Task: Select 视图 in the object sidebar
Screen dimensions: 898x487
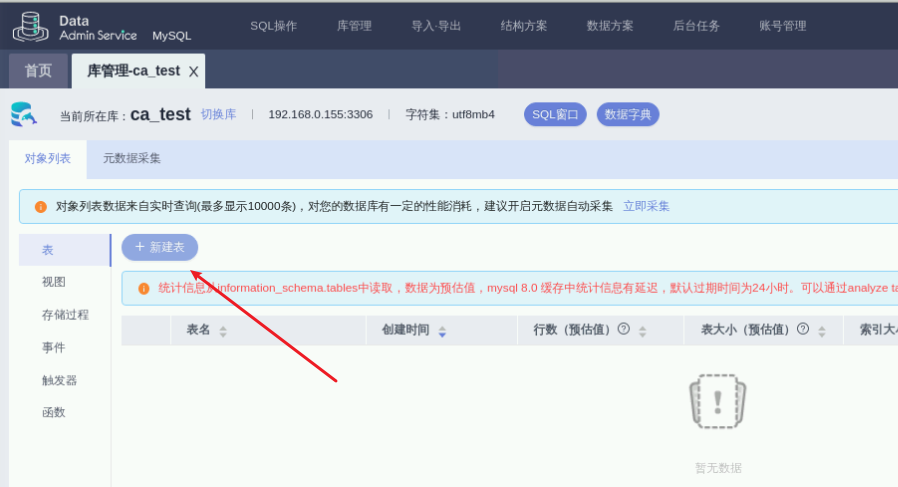Action: click(54, 282)
